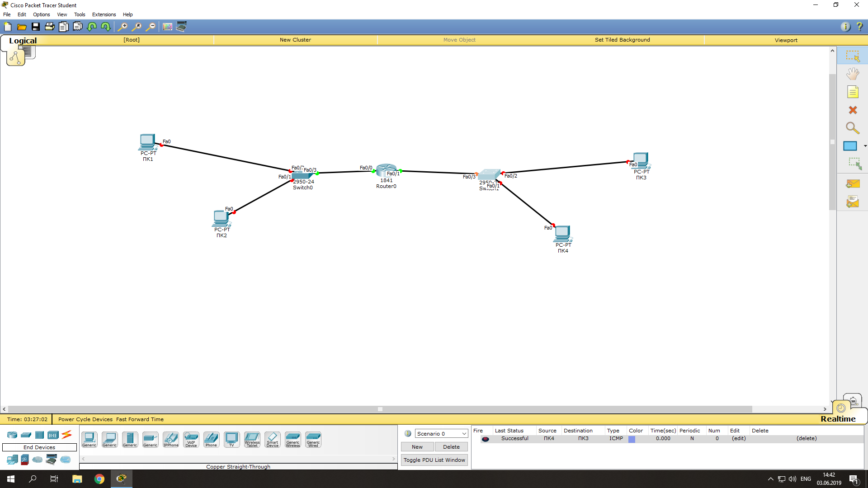Viewport: 868px width, 488px height.
Task: Click the Redo green arrow icon
Action: [x=106, y=27]
